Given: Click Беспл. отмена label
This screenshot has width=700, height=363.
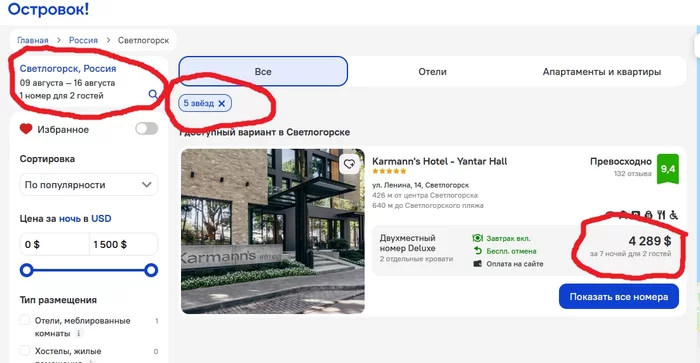Looking at the screenshot, I should pos(511,251).
